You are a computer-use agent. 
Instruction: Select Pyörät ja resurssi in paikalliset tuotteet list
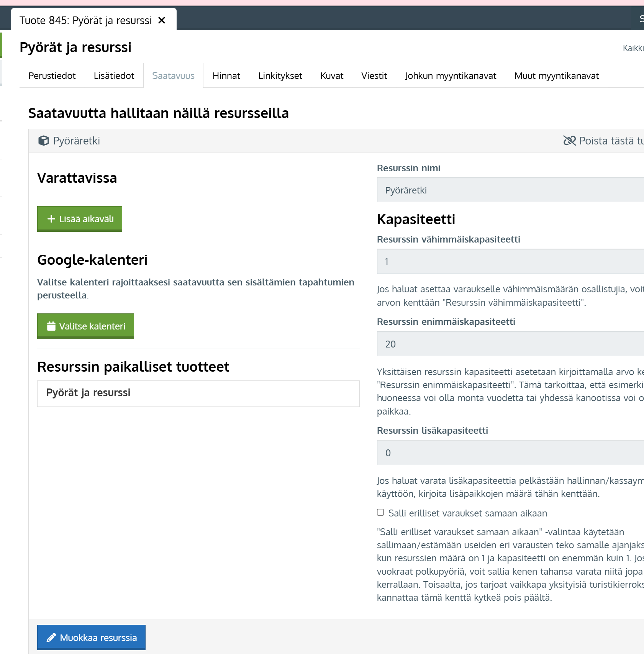click(x=198, y=393)
